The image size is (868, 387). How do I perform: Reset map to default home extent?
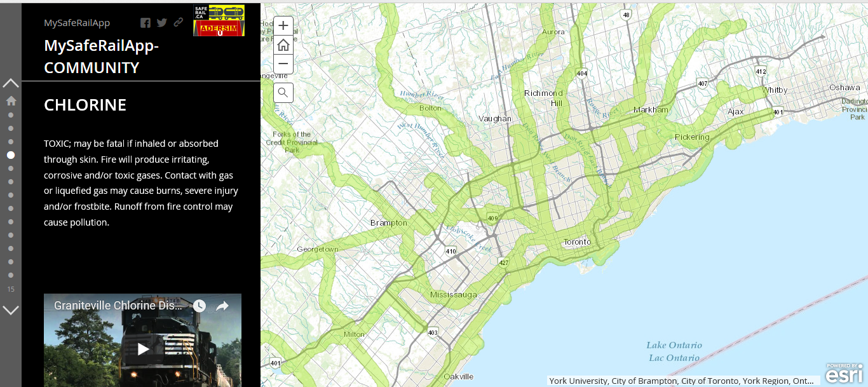point(283,45)
